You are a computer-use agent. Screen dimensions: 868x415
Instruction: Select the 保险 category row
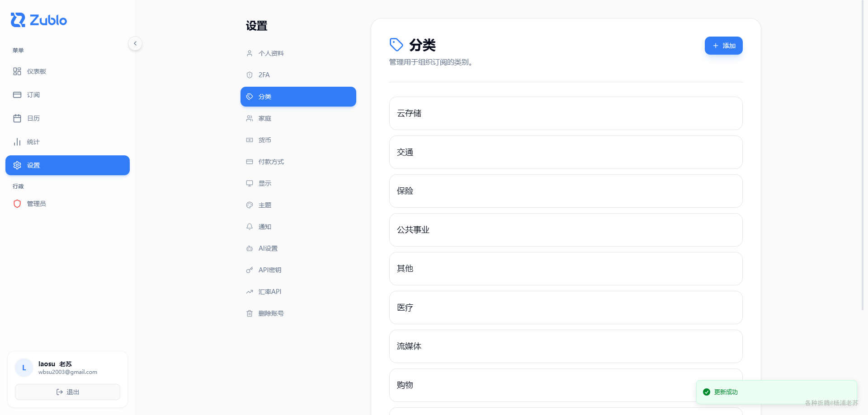[x=566, y=191]
